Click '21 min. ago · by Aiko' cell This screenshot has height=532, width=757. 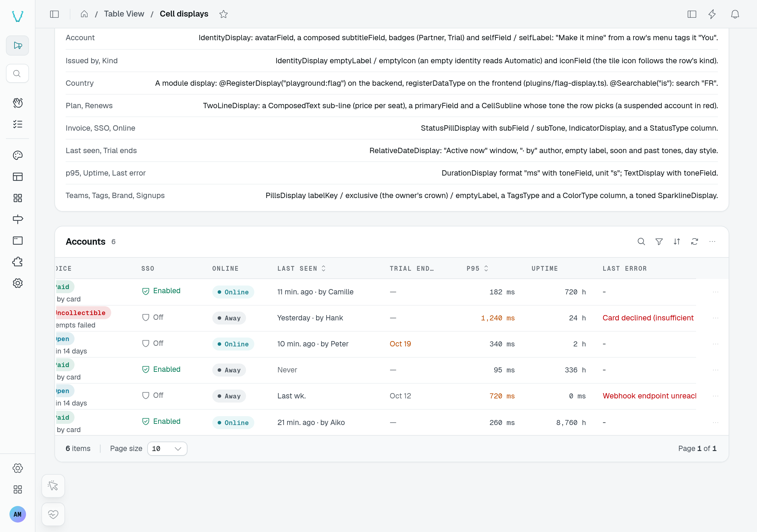[x=311, y=423]
